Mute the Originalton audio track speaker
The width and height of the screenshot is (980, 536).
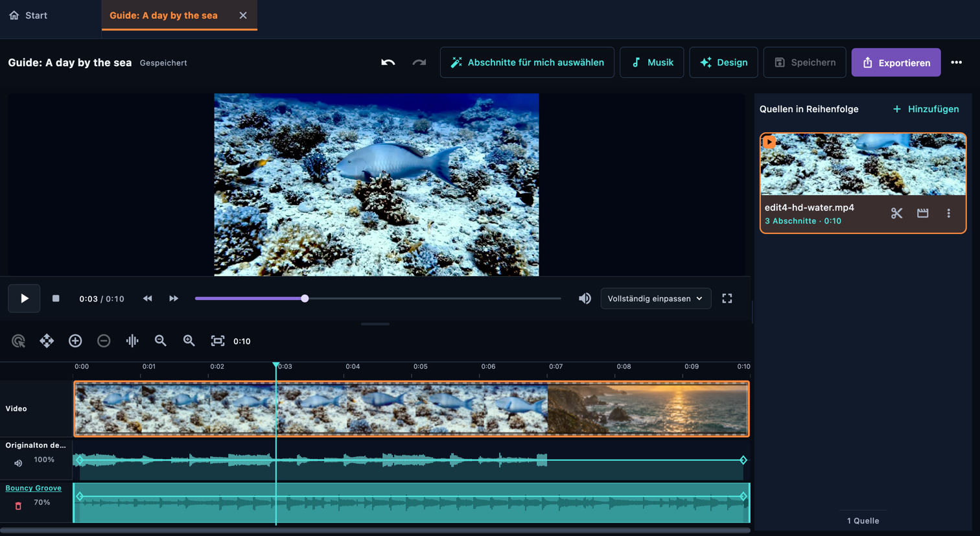(x=18, y=463)
